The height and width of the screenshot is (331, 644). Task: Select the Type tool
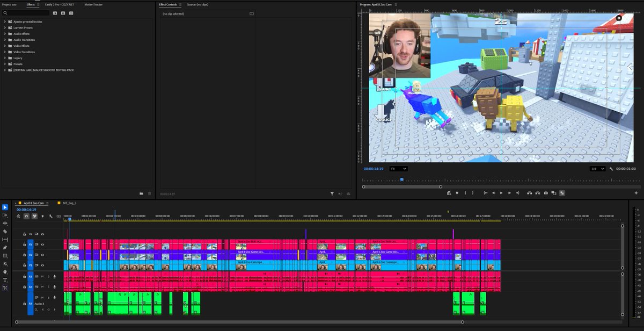(x=5, y=280)
